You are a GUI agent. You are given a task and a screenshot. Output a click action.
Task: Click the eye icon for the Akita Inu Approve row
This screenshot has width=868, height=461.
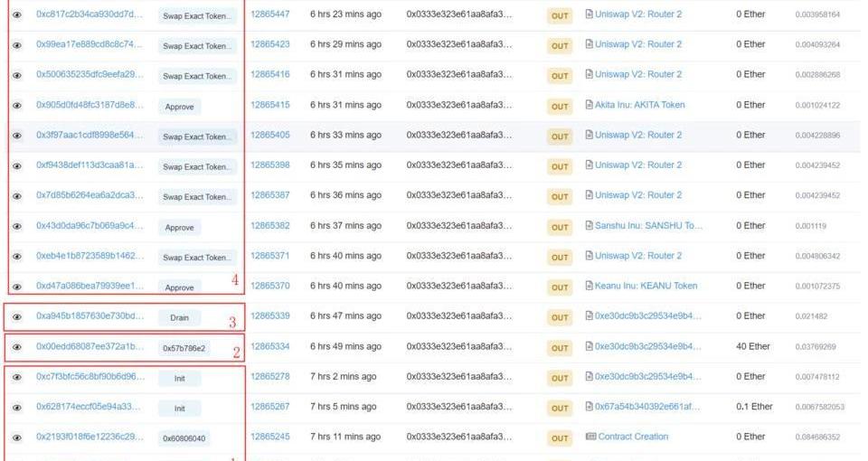[x=17, y=105]
